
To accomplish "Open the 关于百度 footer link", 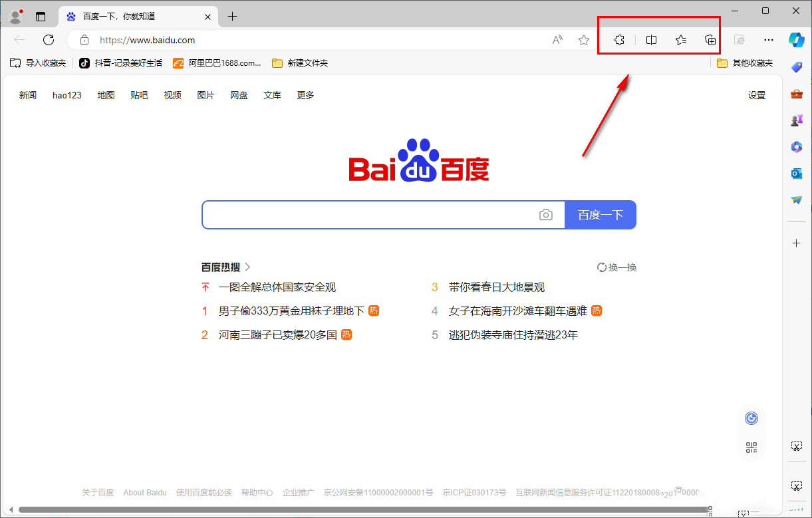I will point(98,493).
